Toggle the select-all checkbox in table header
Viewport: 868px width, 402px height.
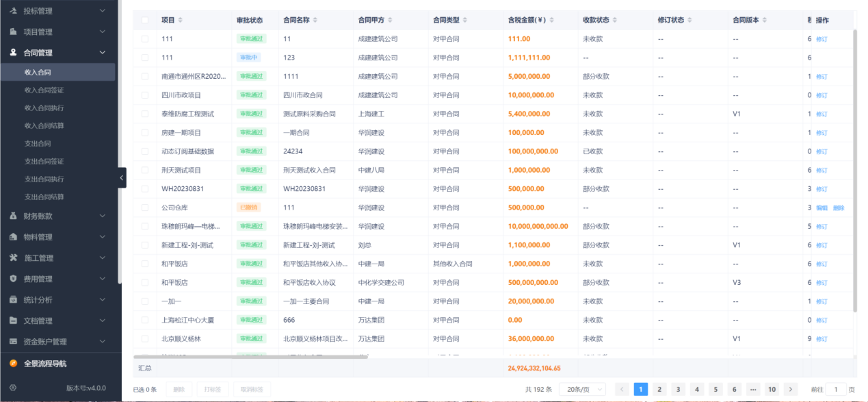[x=144, y=20]
